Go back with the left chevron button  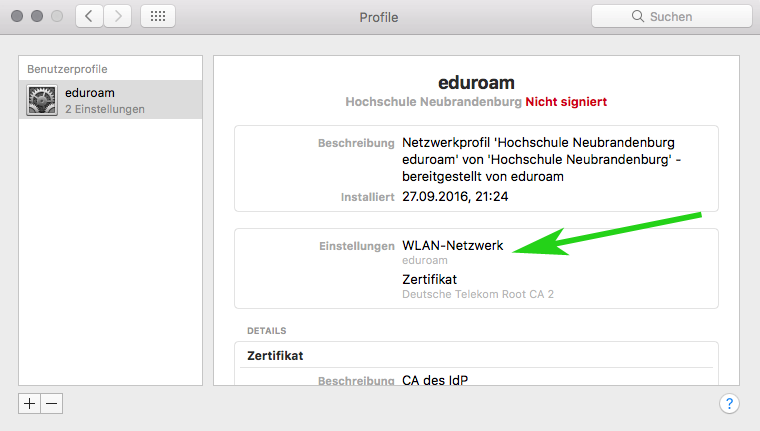tap(89, 16)
